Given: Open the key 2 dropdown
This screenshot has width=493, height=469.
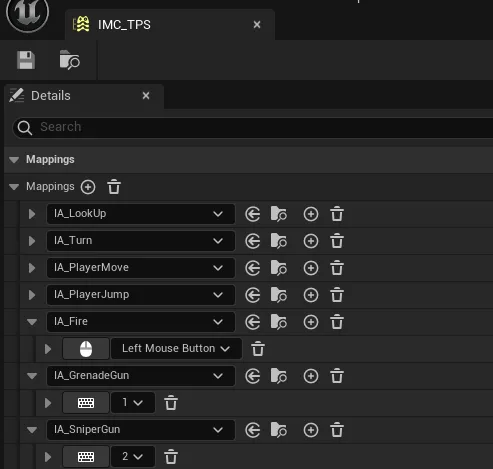Looking at the screenshot, I should pyautogui.click(x=133, y=457).
